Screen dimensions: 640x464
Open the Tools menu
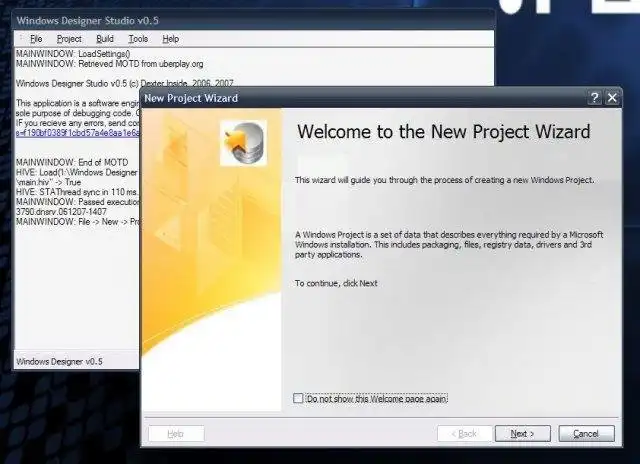click(x=138, y=39)
